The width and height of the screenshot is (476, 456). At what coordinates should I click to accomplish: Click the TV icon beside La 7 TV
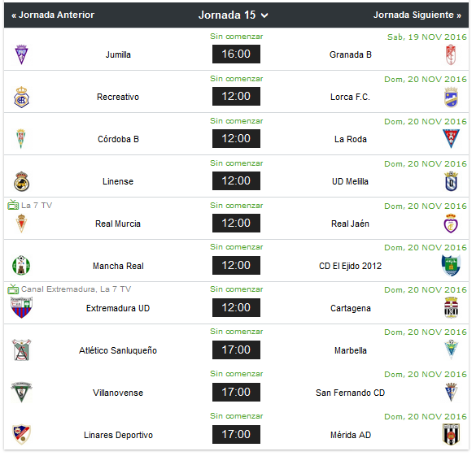(x=13, y=205)
